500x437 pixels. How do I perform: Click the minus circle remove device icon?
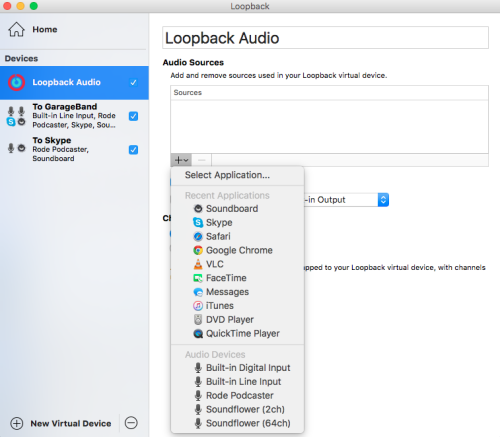coord(131,423)
